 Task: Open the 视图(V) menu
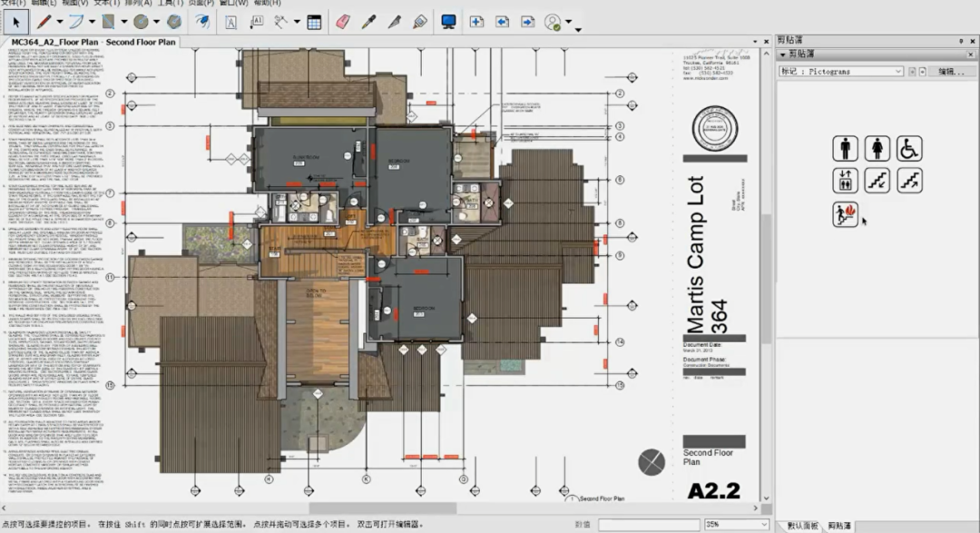[x=75, y=3]
